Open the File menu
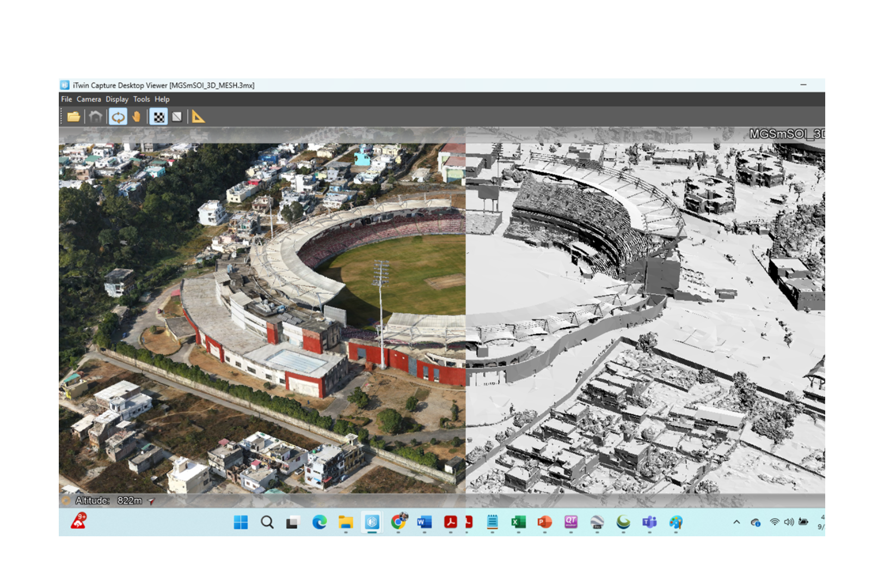 [66, 99]
